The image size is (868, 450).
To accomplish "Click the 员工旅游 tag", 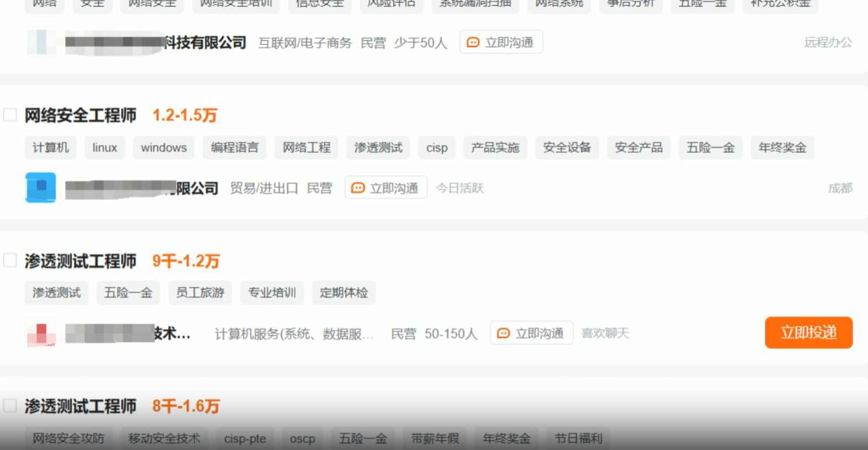I will point(200,293).
